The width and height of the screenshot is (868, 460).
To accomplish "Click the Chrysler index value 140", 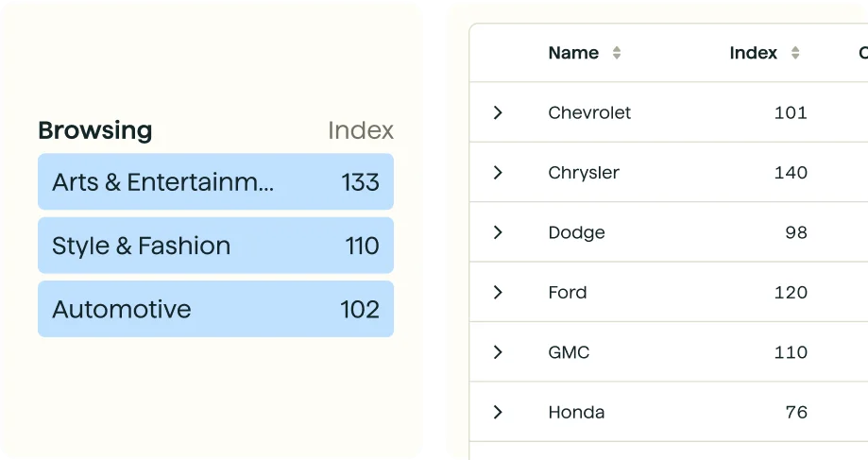I will click(x=791, y=172).
